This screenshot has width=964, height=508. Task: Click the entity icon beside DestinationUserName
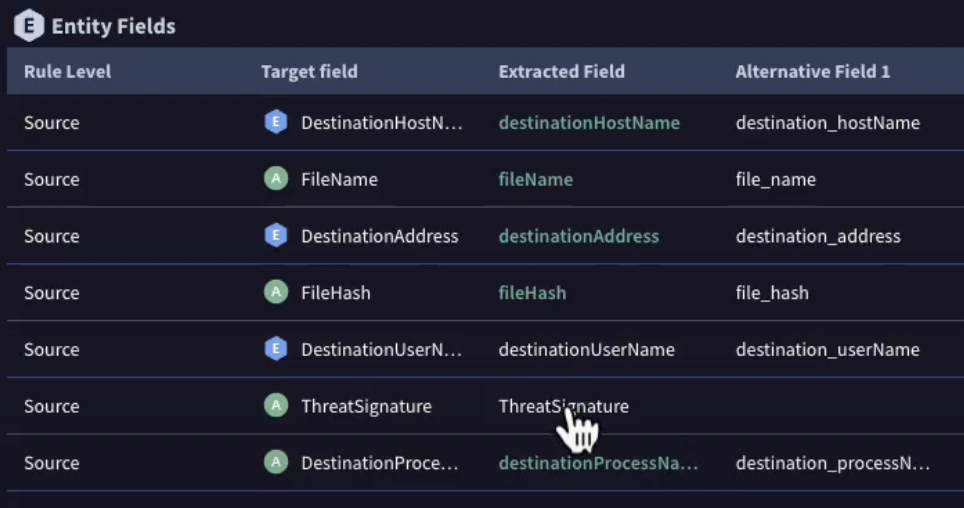(x=275, y=349)
